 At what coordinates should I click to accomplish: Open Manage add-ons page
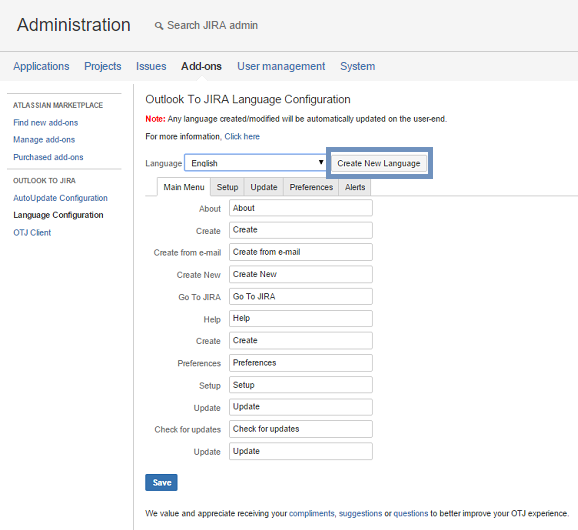pyautogui.click(x=44, y=140)
